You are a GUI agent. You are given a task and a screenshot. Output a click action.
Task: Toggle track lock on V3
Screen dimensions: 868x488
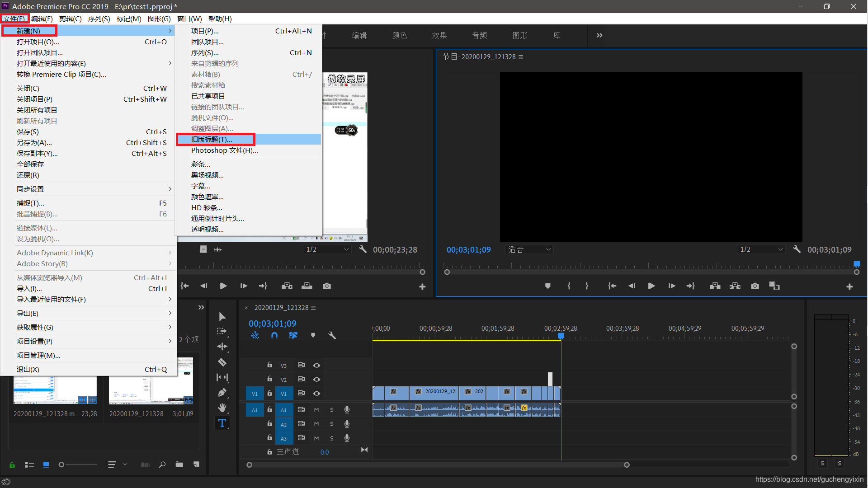coord(269,365)
